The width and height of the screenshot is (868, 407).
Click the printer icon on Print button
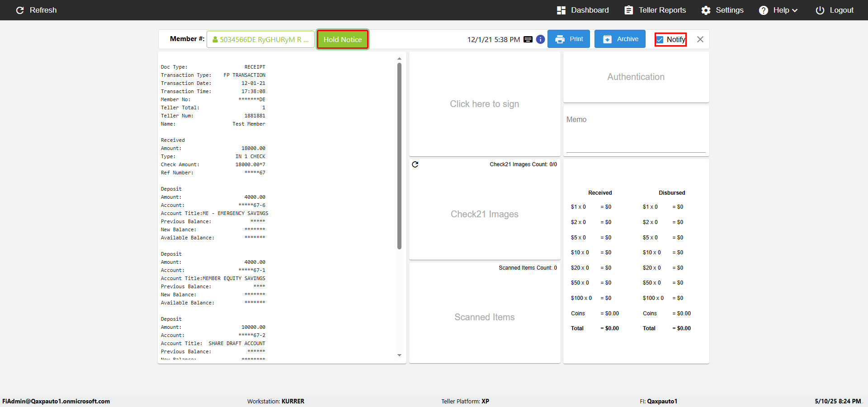click(x=560, y=39)
